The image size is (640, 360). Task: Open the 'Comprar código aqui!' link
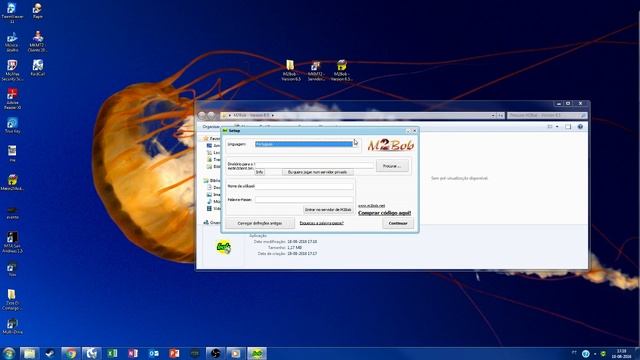[x=384, y=213]
